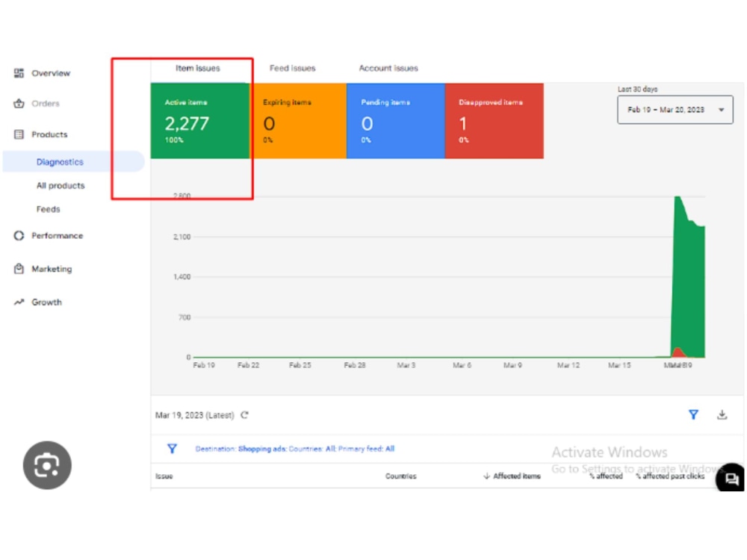The image size is (747, 560).
Task: Open Products in the sidebar
Action: (x=49, y=134)
